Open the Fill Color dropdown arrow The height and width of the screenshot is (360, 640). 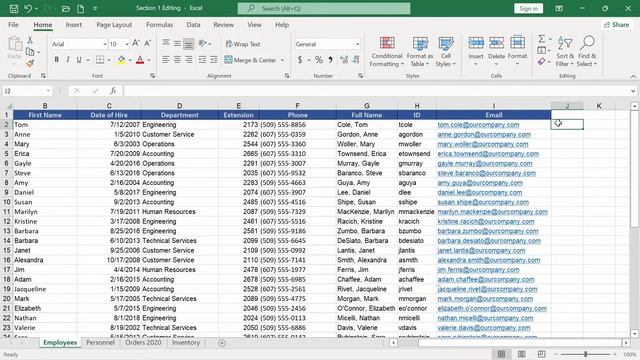pos(130,60)
